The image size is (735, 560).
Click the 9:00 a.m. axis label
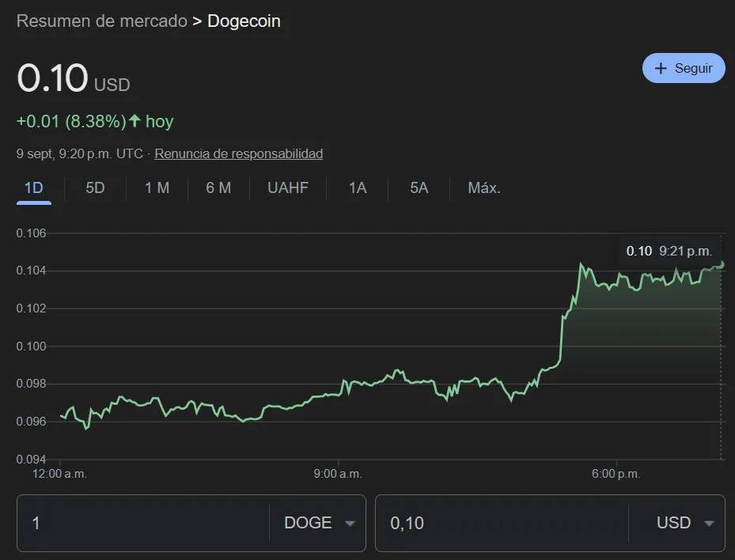click(338, 474)
